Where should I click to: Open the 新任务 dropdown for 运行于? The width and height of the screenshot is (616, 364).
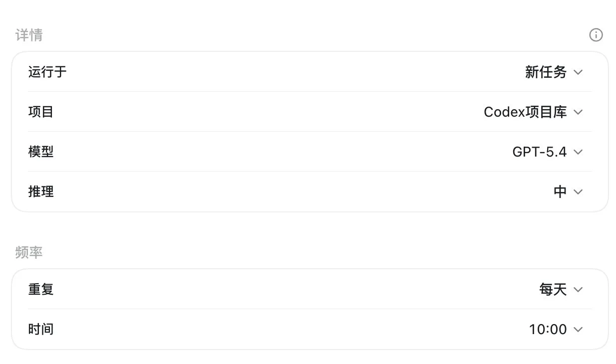click(554, 72)
